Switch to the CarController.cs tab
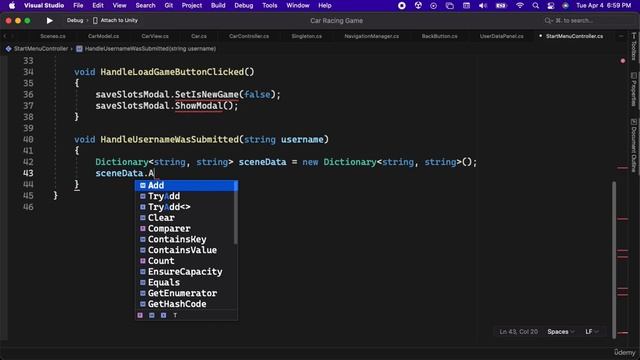This screenshot has height=360, width=640. [x=249, y=36]
